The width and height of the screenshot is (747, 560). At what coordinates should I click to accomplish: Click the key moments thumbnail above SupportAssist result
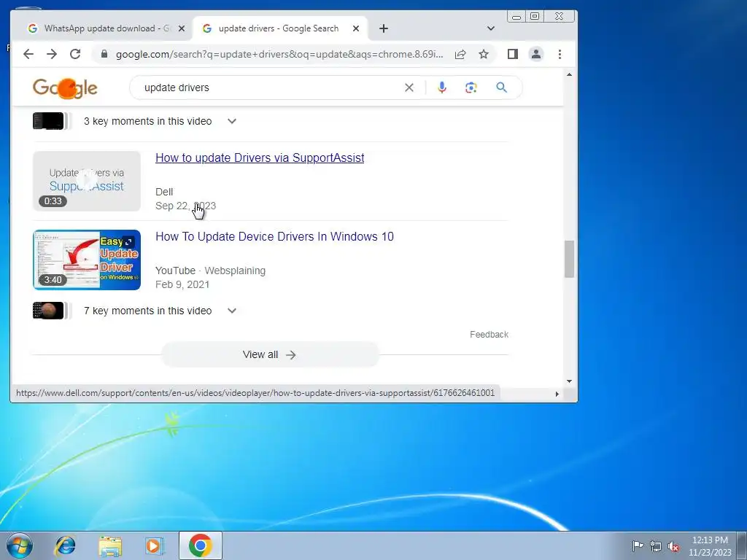click(x=48, y=121)
